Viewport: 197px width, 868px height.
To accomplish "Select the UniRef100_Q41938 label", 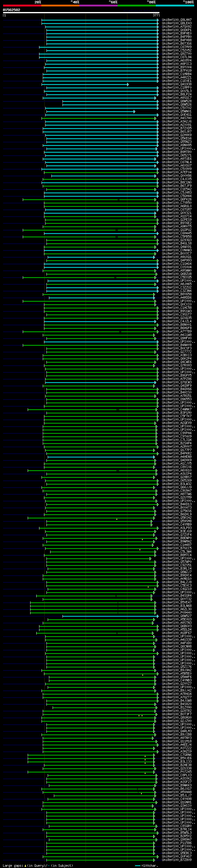I will click(177, 84).
